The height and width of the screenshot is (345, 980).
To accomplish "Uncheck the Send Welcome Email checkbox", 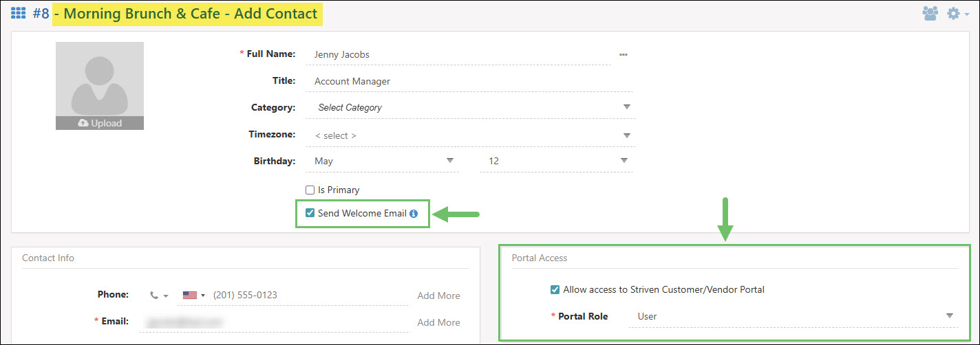I will coord(310,214).
